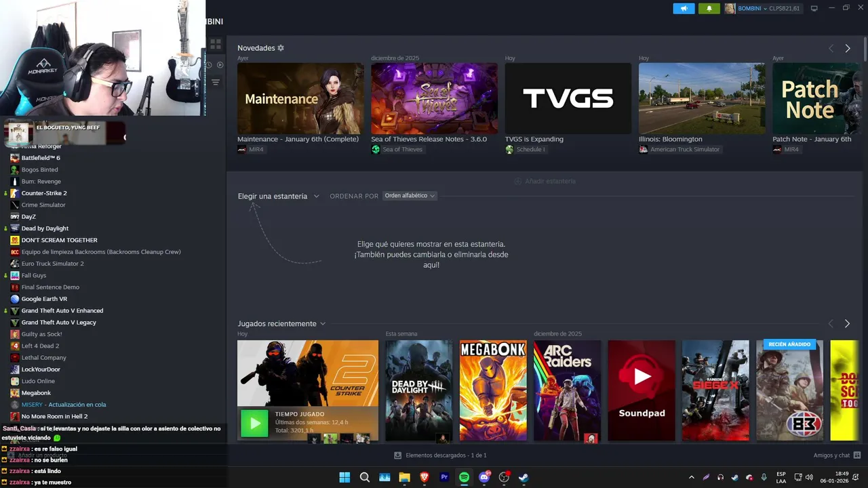This screenshot has height=488, width=868.
Task: Toggle library grid view icon
Action: [x=216, y=45]
